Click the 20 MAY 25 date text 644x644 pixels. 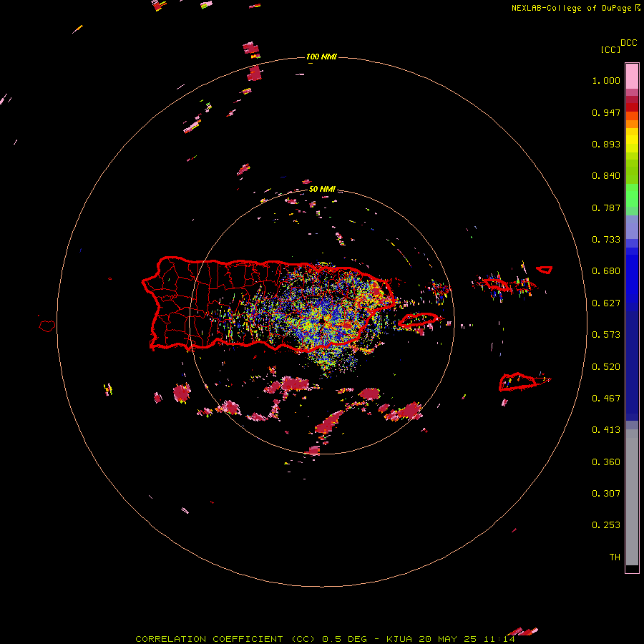tap(447, 639)
